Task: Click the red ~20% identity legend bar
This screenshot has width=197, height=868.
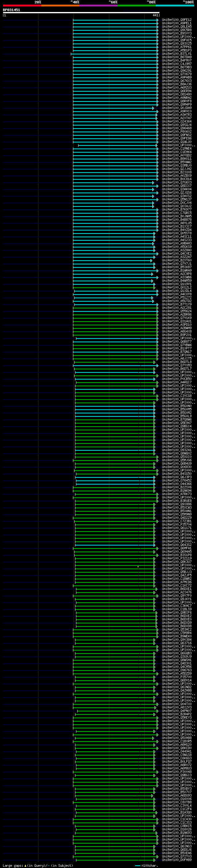Action: (22, 6)
